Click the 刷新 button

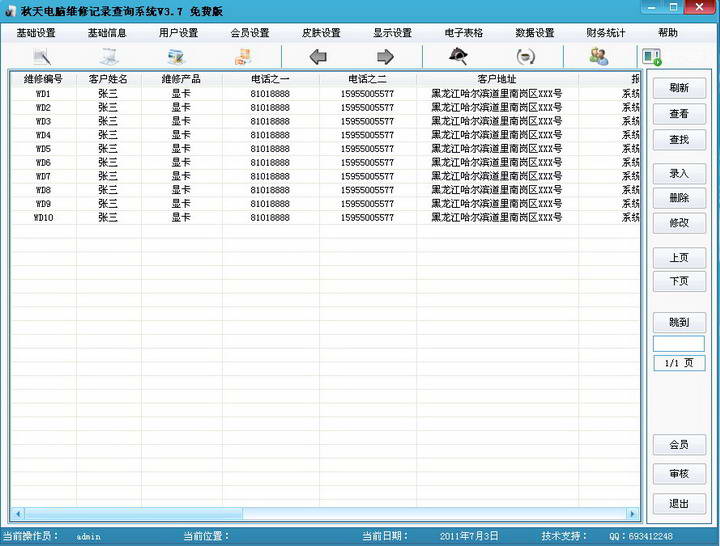tap(679, 88)
